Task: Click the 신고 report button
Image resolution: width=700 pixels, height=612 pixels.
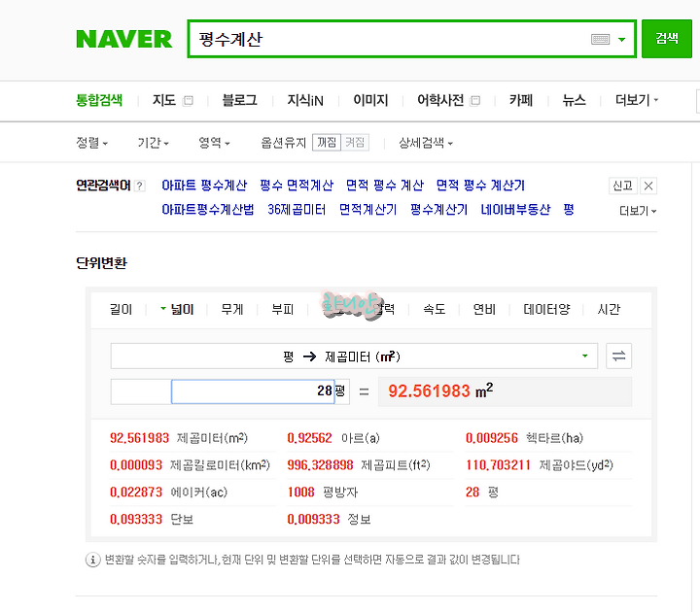Action: point(623,186)
